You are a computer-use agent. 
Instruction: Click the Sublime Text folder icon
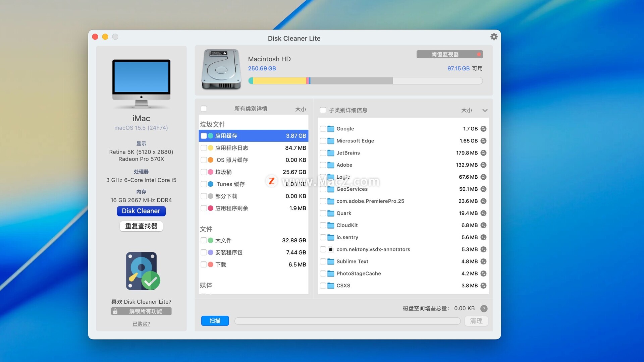331,261
